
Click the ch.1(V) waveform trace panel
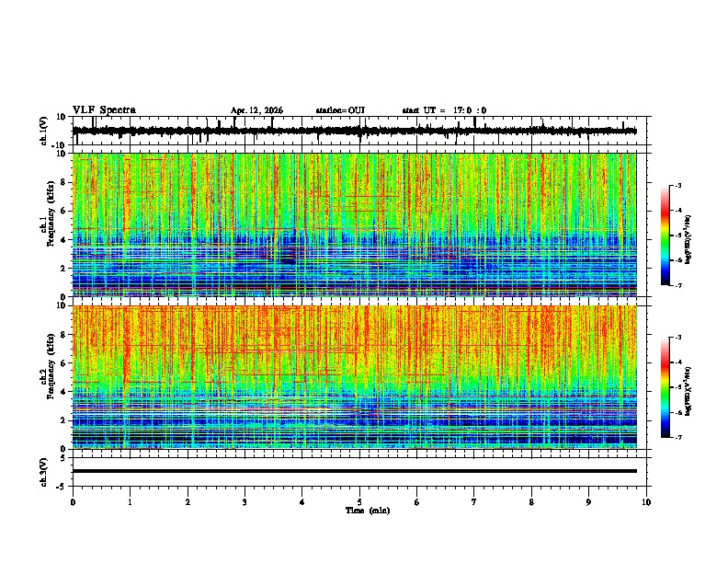[x=361, y=131]
